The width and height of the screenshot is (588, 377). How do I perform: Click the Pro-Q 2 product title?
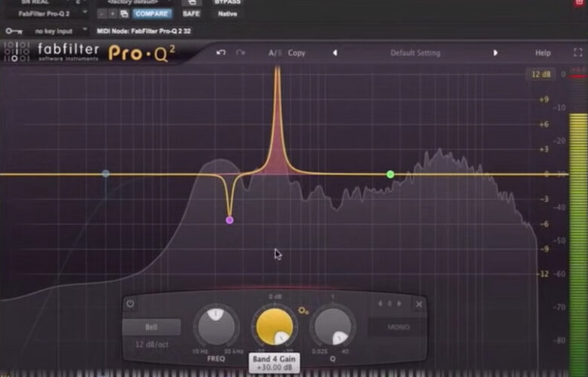142,53
